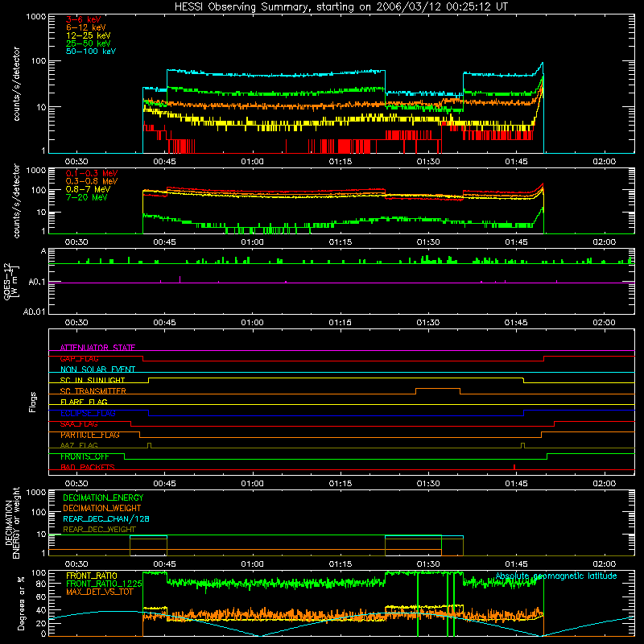Screen dimensions: 644x644
Task: Select the green FRONTS_OFF label
Action: click(85, 456)
